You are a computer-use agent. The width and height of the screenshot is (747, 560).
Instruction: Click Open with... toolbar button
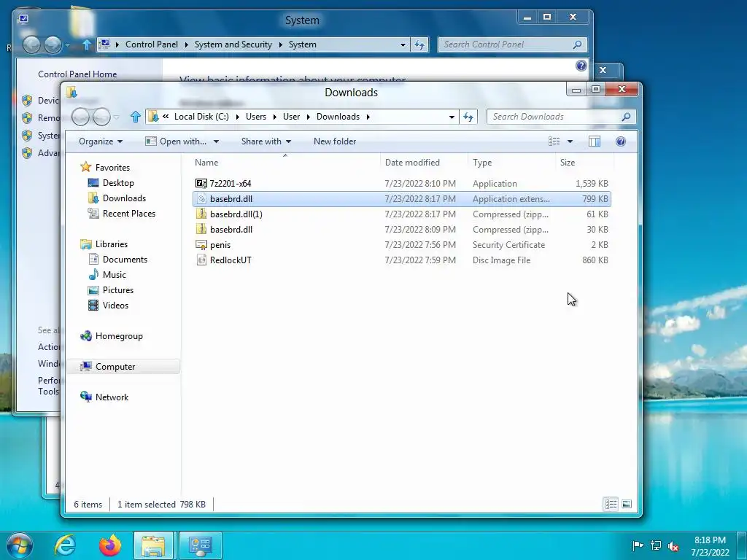tap(177, 141)
